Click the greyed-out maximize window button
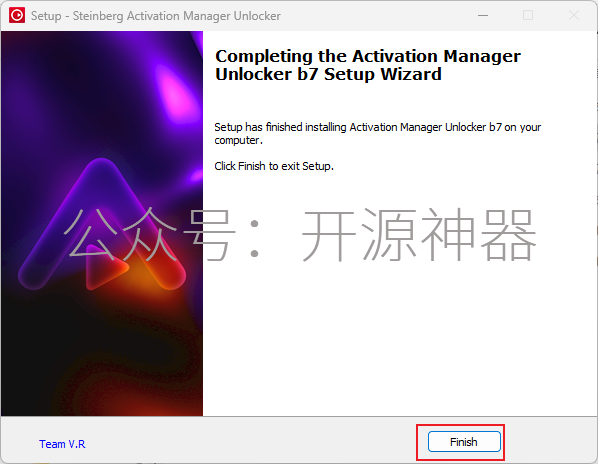Viewport: 598px width, 464px height. 528,16
